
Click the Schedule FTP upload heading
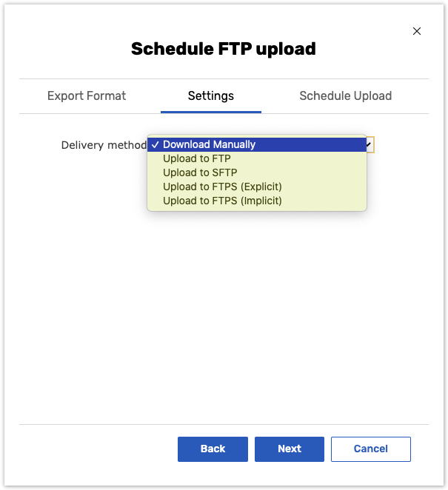[x=224, y=50]
